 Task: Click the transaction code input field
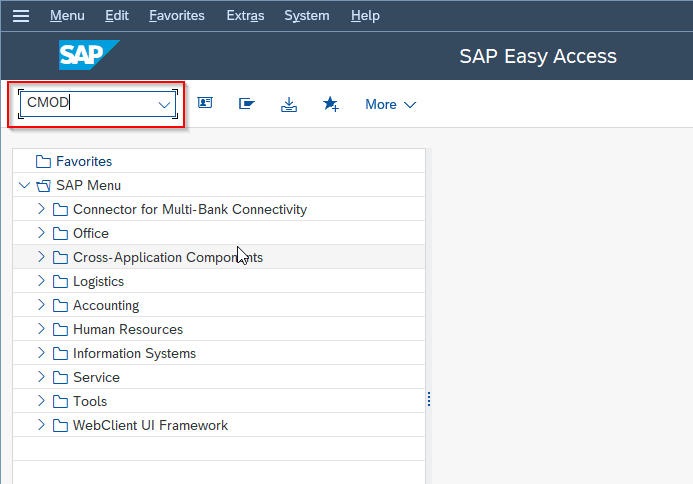click(x=88, y=104)
